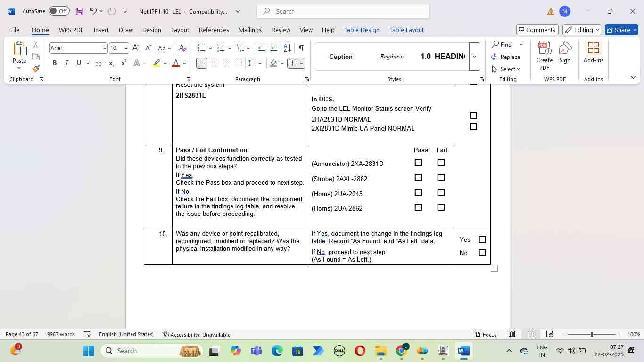Viewport: 644px width, 362px height.
Task: Align text left
Action: (x=202, y=63)
